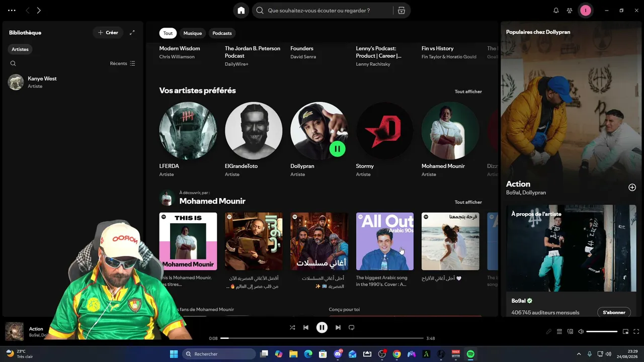This screenshot has width=644, height=362.
Task: Open the All Out Arabic 90s playlist
Action: tap(385, 250)
